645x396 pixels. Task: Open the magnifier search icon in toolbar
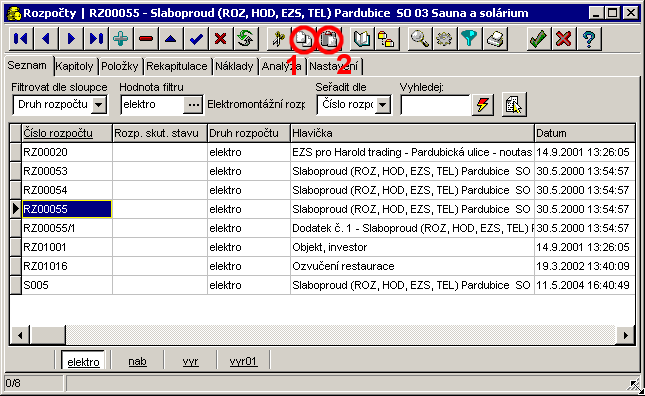420,39
